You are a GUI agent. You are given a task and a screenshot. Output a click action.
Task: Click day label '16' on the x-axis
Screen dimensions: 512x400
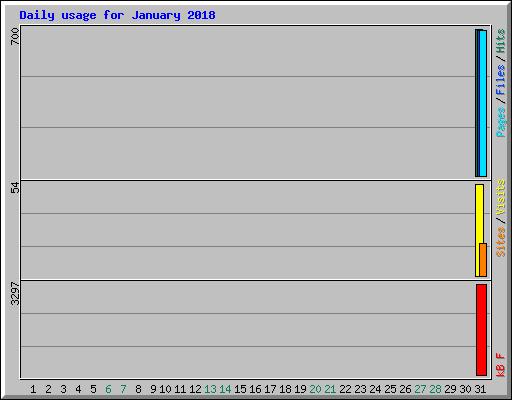(x=255, y=389)
